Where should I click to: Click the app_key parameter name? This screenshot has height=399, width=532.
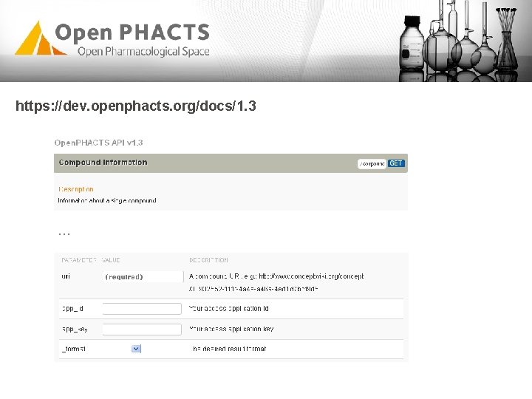75,329
